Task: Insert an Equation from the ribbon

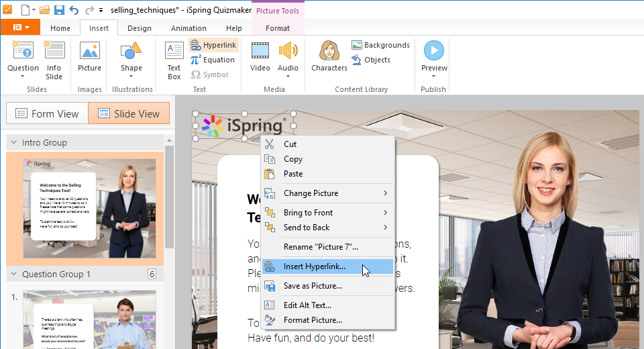Action: coord(213,60)
